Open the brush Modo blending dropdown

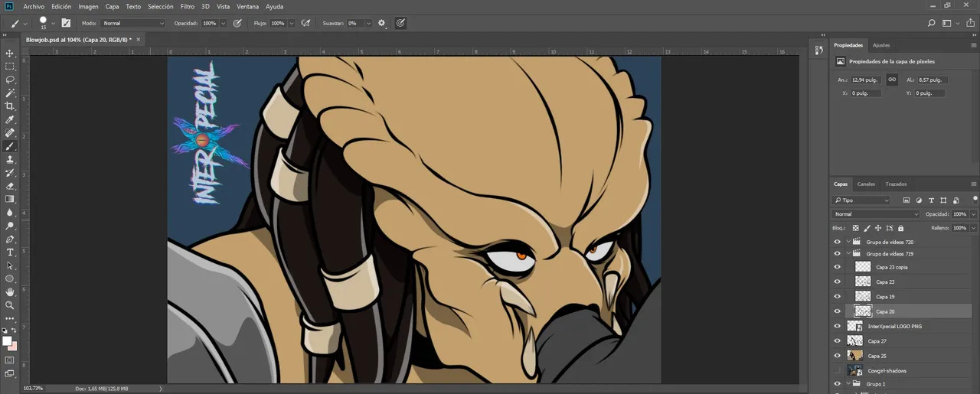[133, 24]
